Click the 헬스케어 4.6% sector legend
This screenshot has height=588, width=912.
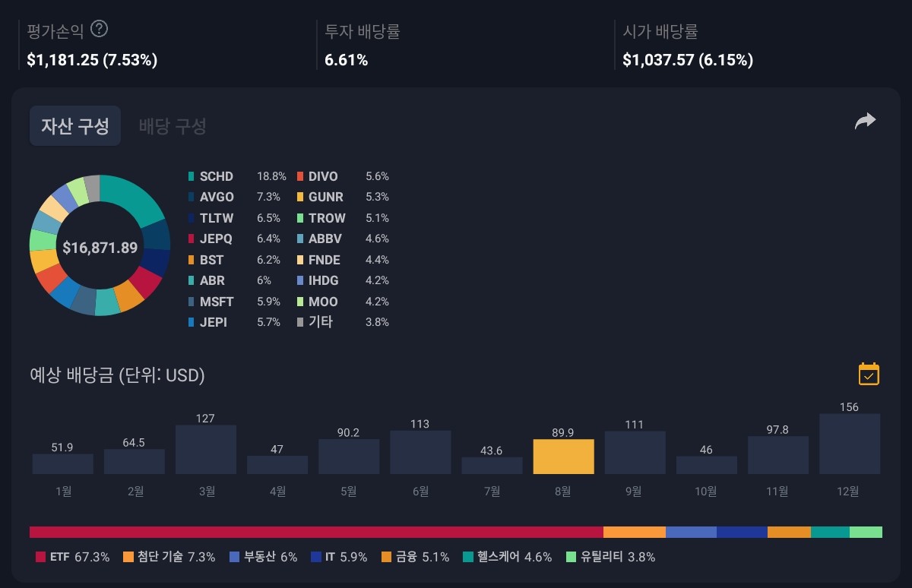(507, 557)
